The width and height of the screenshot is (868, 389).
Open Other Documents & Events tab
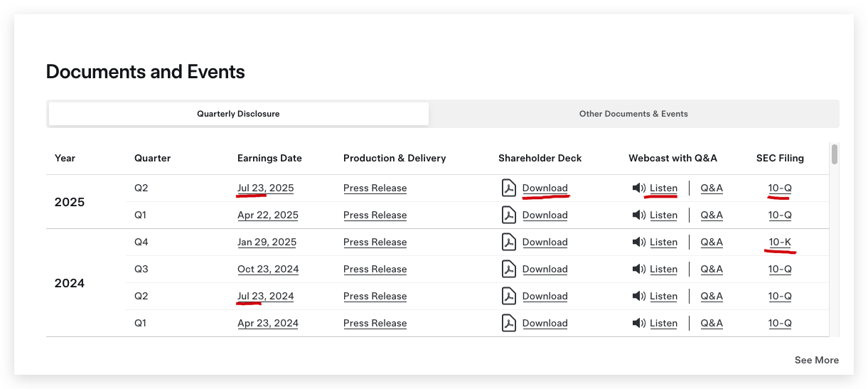click(633, 114)
